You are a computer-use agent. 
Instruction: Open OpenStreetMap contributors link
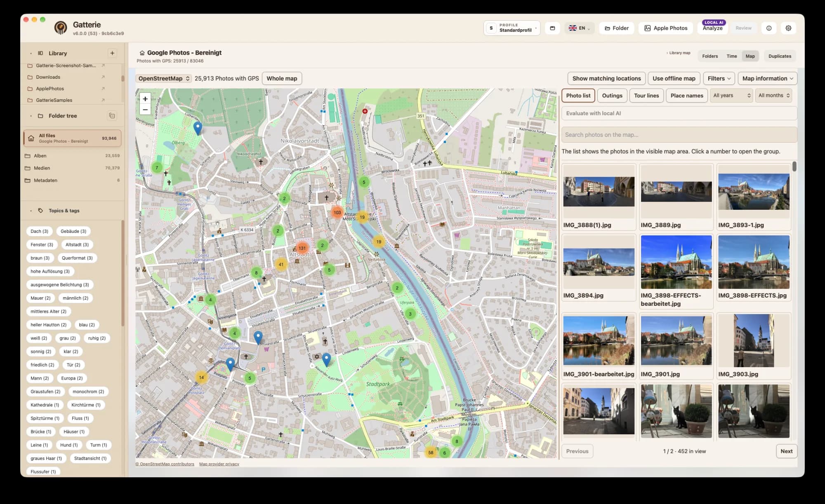(165, 464)
